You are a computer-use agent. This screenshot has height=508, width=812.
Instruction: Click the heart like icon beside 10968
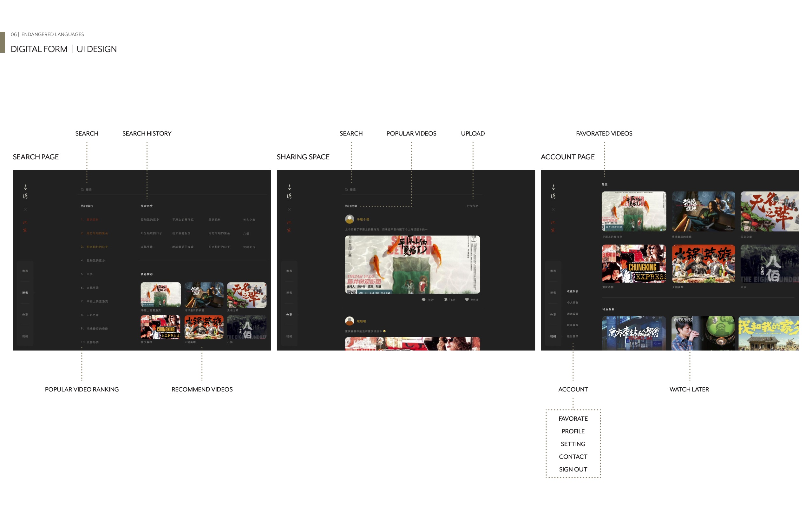coord(467,299)
